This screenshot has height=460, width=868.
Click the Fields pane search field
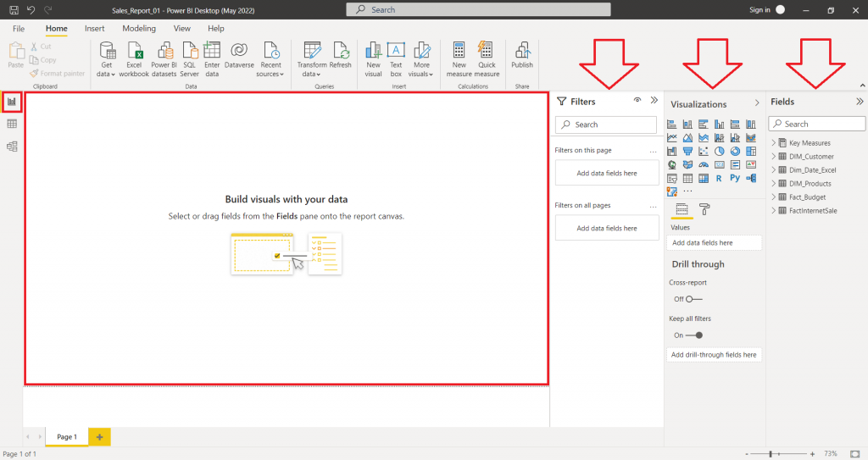click(817, 124)
